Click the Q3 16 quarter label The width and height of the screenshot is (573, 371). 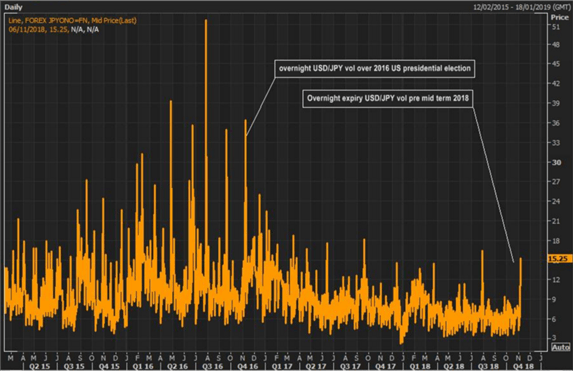point(212,366)
